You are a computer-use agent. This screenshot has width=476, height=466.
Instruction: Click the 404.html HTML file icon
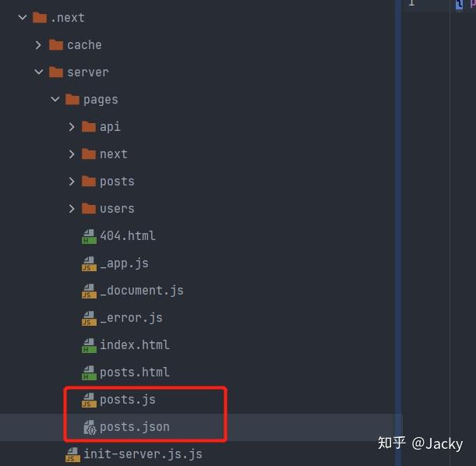89,236
